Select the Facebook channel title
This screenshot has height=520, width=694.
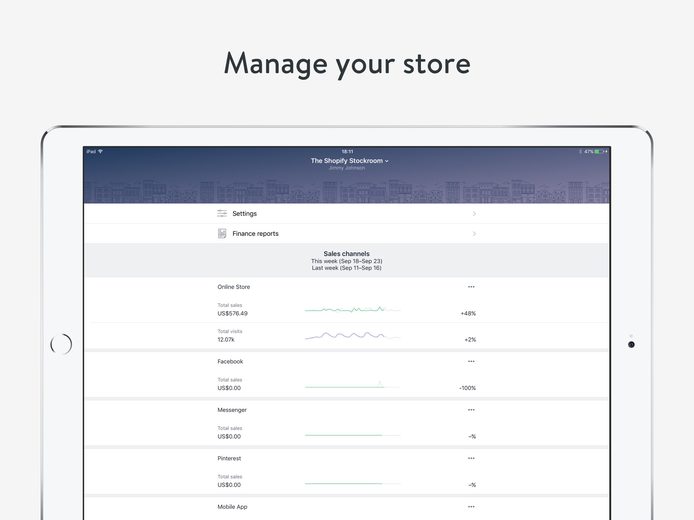230,361
